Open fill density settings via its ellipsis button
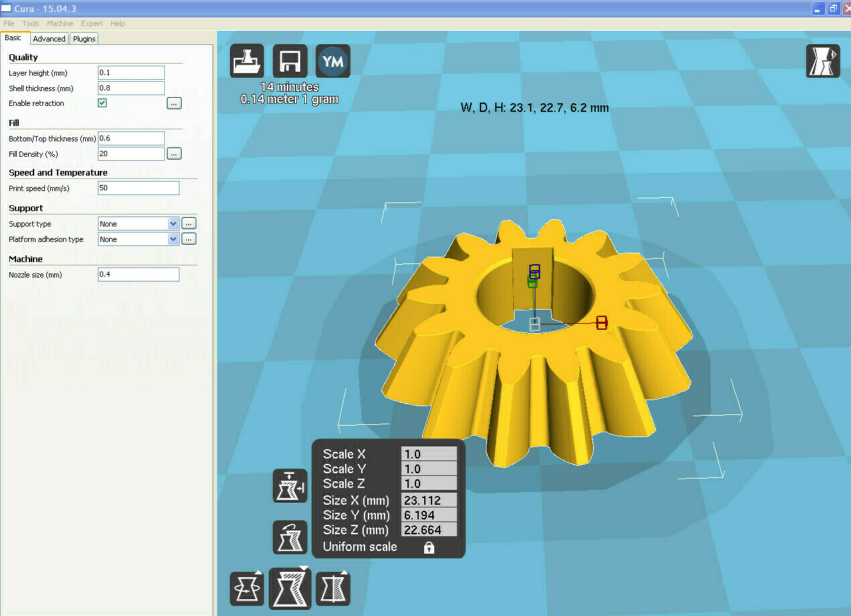851x616 pixels. click(174, 153)
